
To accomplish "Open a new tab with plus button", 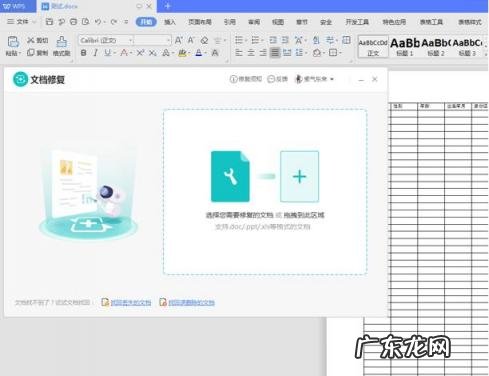I will pos(168,6).
